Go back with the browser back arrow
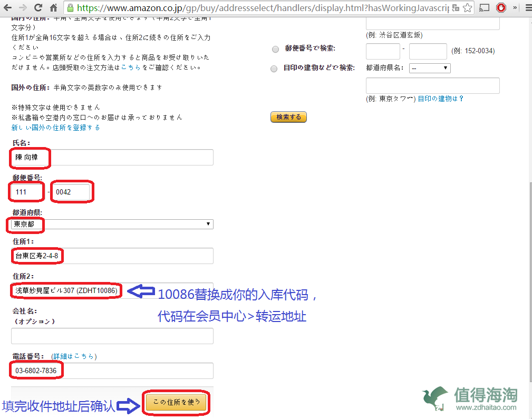This screenshot has height=419, width=532. tap(7, 7)
